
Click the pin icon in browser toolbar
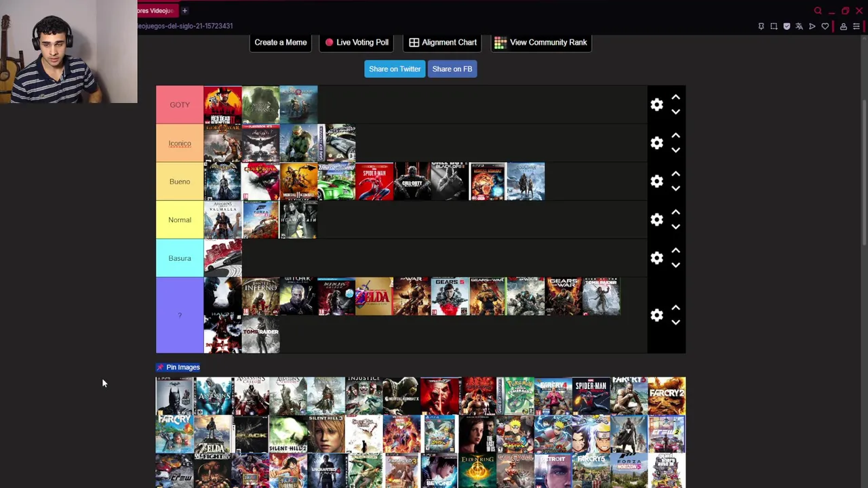tap(761, 26)
